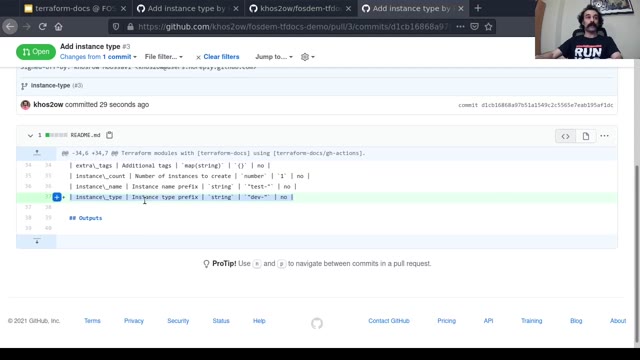Viewport: 640px width, 360px height.
Task: Close the terraform-docs tab
Action: [124, 9]
